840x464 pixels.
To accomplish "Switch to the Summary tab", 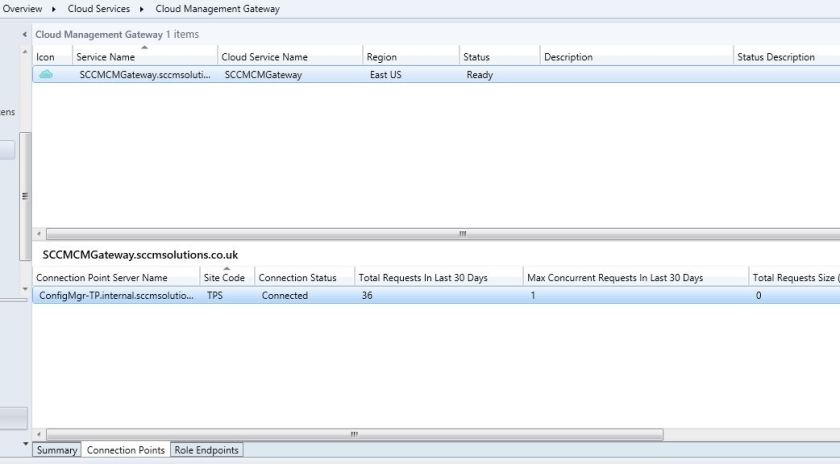I will click(57, 450).
